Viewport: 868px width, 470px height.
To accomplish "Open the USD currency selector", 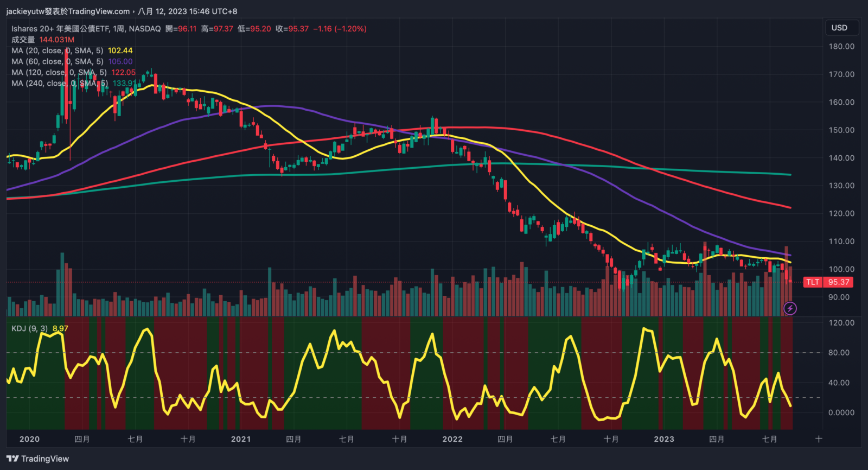I will (x=839, y=28).
